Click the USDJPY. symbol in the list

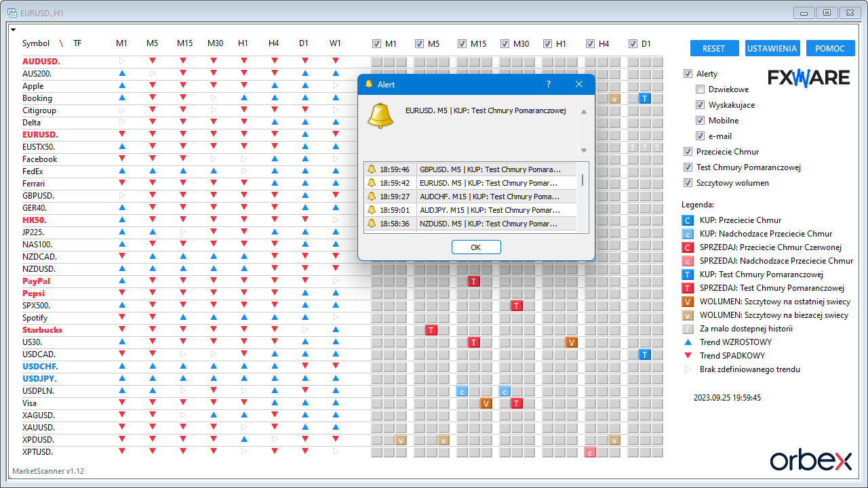click(x=39, y=379)
